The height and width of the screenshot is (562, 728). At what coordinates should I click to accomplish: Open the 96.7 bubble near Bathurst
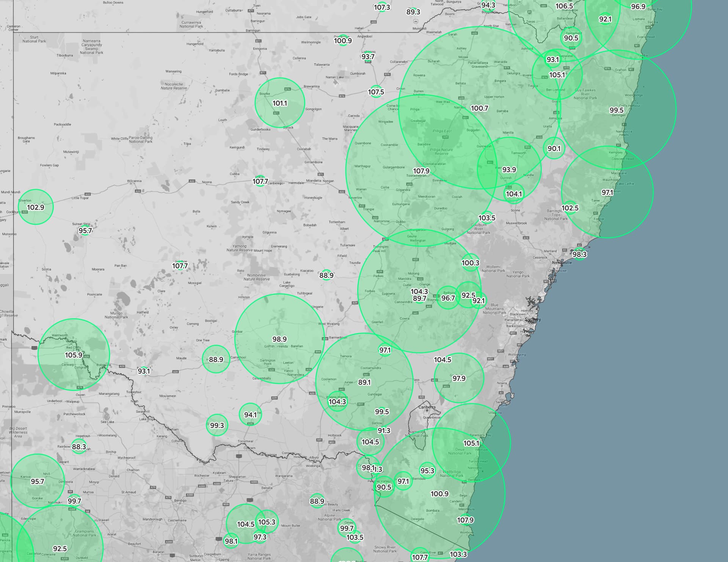coord(448,298)
